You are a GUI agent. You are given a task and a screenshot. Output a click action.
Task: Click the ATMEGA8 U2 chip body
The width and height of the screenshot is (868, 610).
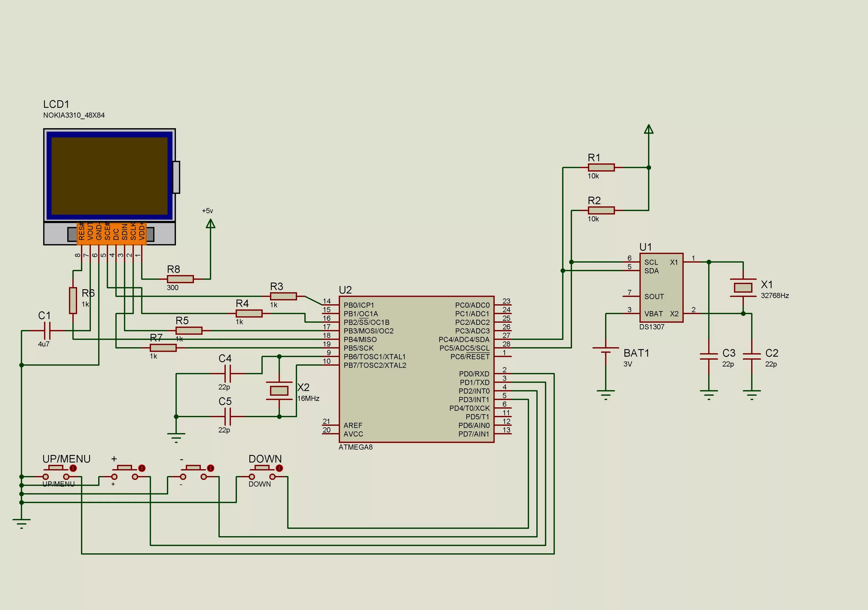(x=416, y=369)
